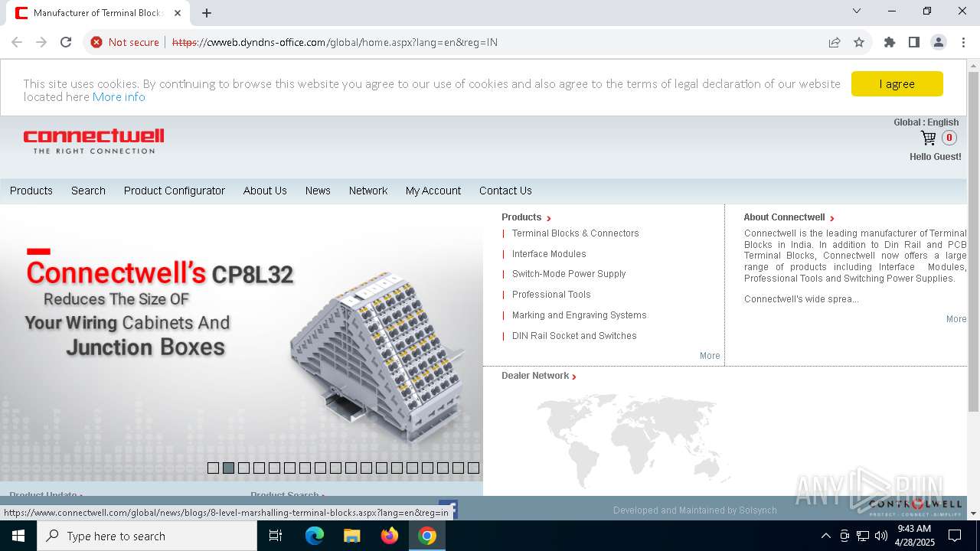Screen dimensions: 980x551
Task: Click the Global : English language selector
Action: 926,122
